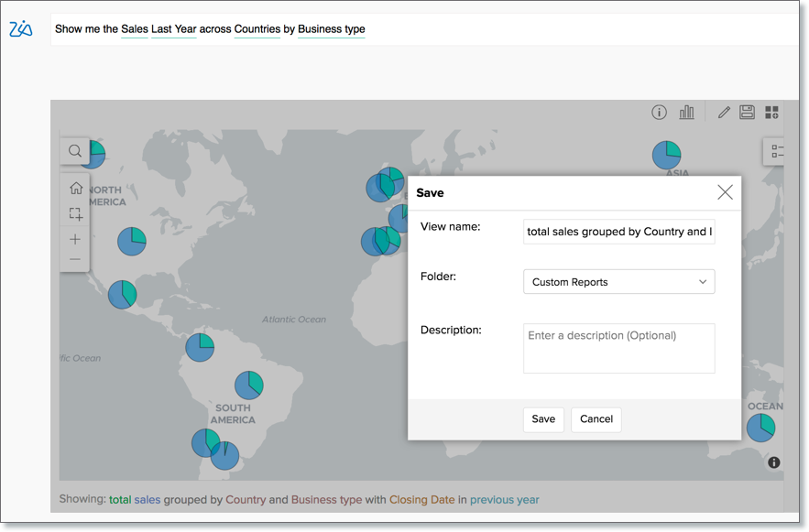Viewport: 809px width, 532px height.
Task: Save the view via the floppy disk icon
Action: coord(747,112)
